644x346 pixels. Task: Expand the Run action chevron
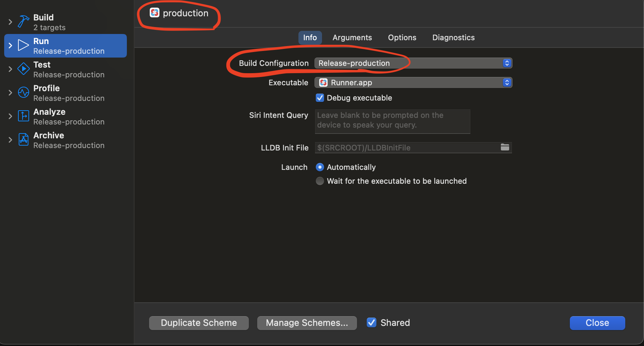pos(10,45)
